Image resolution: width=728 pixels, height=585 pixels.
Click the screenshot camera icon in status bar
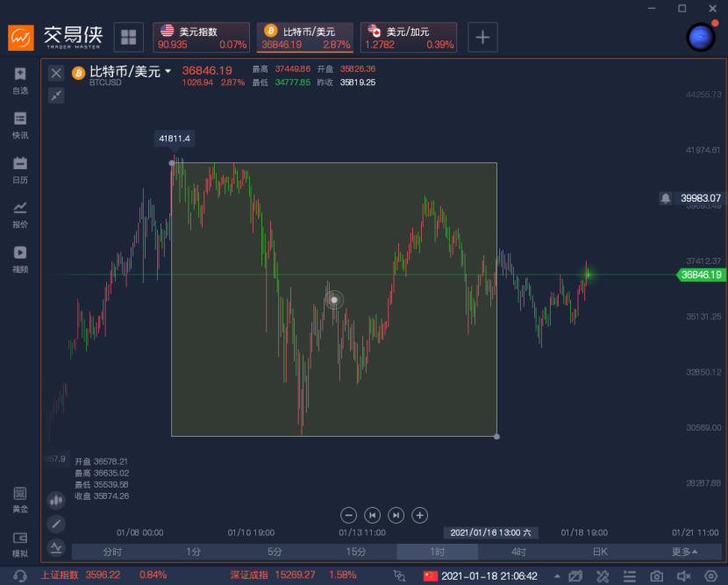pos(656,576)
